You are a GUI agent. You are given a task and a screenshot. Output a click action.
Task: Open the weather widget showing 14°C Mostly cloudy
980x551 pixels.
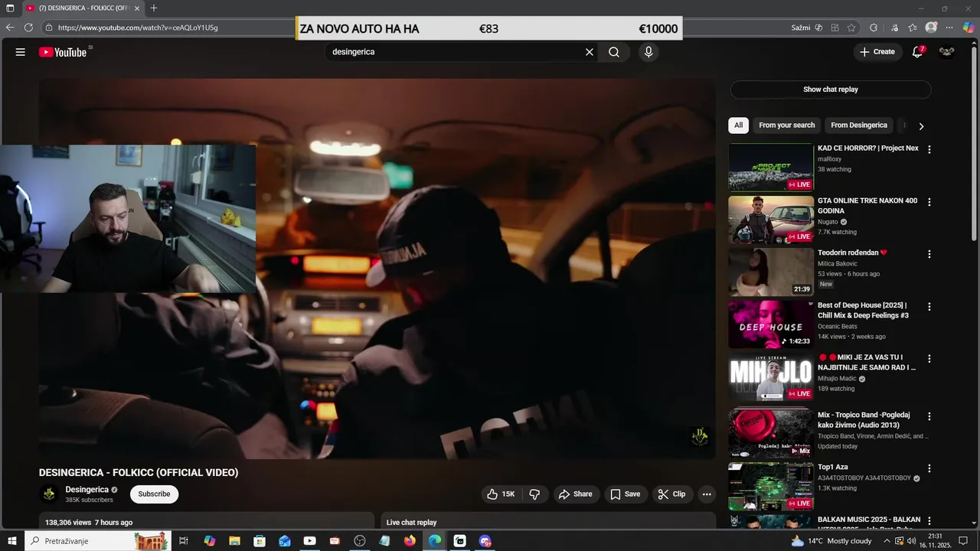[x=831, y=541]
